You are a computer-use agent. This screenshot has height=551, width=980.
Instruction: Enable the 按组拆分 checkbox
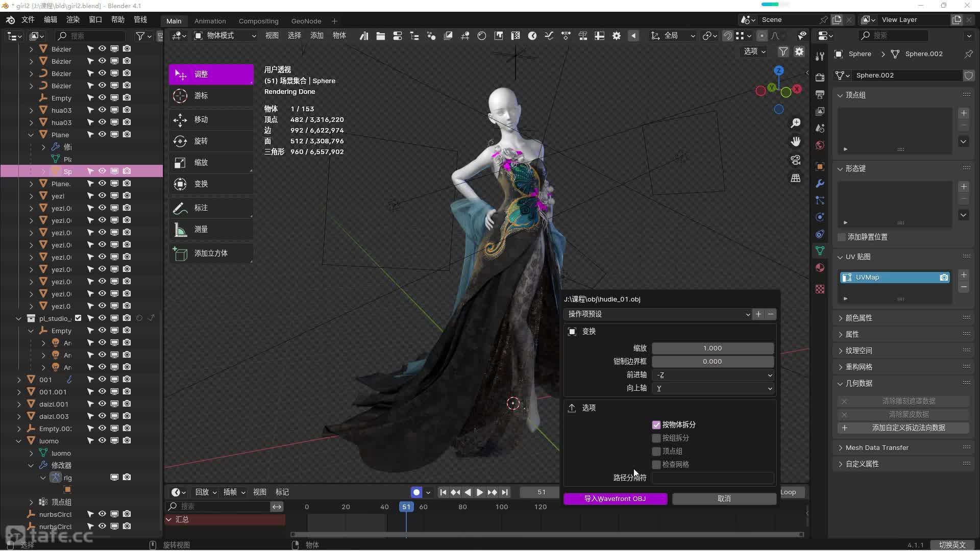pyautogui.click(x=656, y=438)
